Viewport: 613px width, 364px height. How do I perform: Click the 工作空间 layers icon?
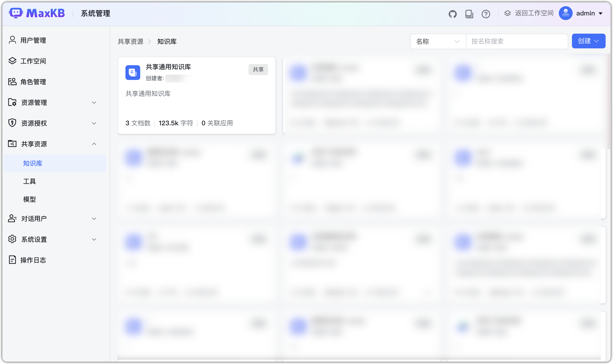(x=12, y=61)
